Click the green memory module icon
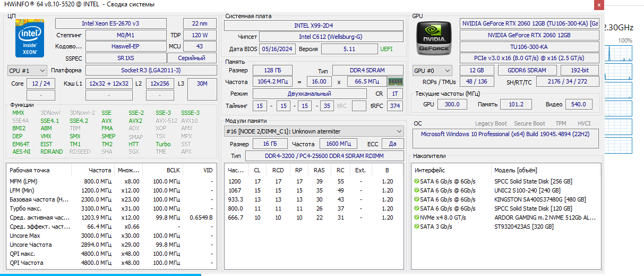The width and height of the screenshot is (644, 276). 395,81
